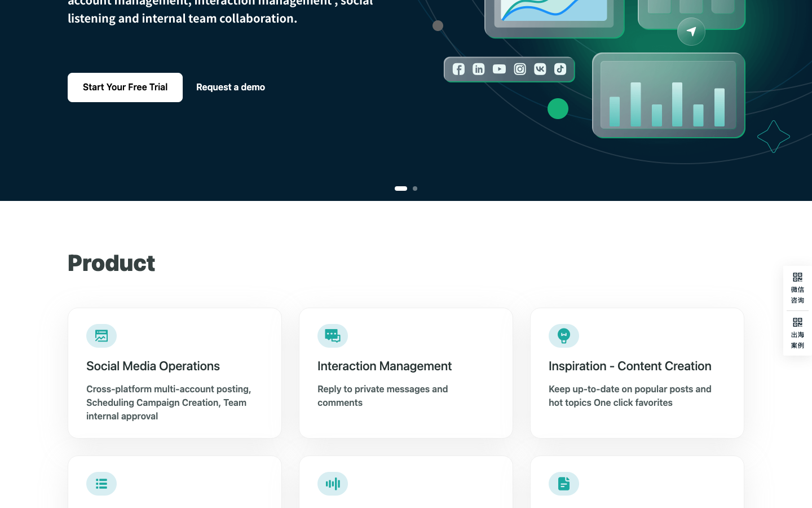Click the LinkedIn icon in the social bar

(x=479, y=69)
